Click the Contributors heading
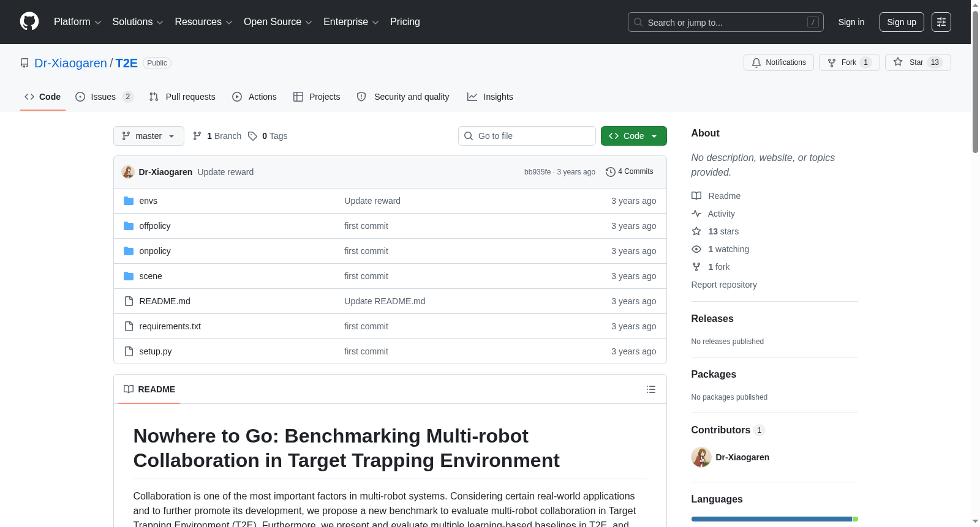Viewport: 980px width, 527px height. click(x=721, y=430)
